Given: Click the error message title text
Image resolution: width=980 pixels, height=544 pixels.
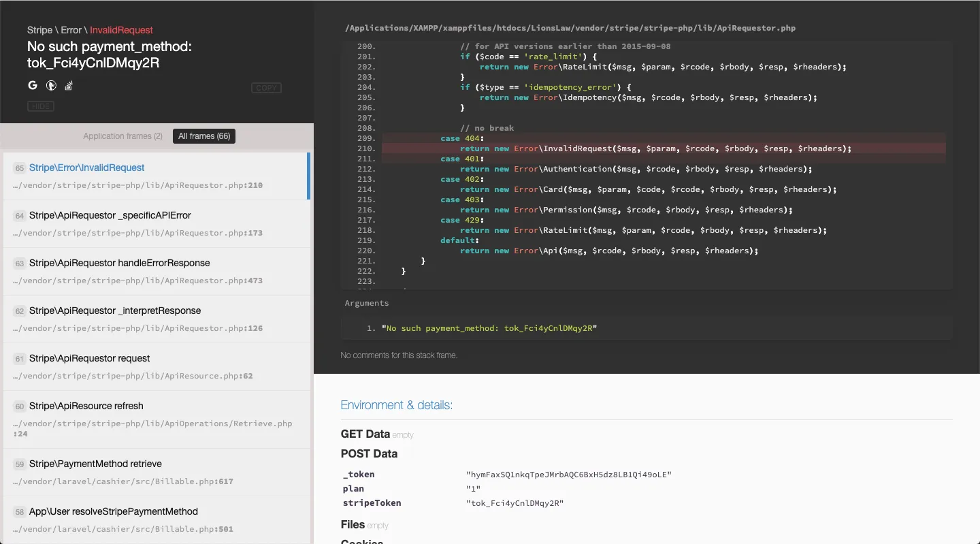Looking at the screenshot, I should (x=110, y=54).
